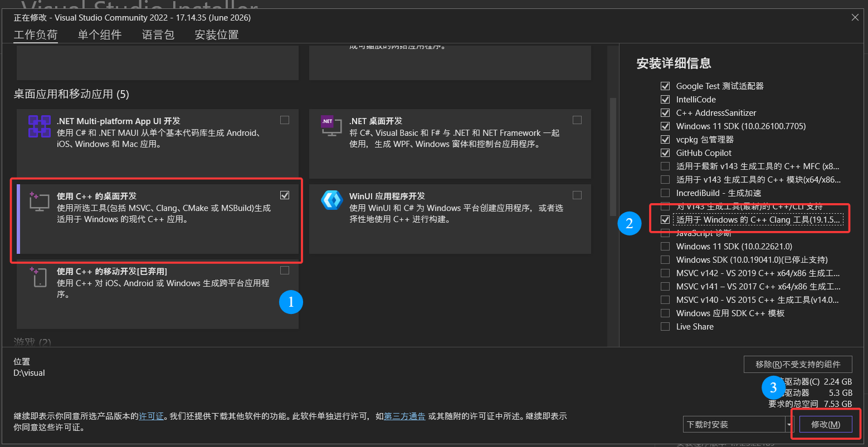Check MSVC v142 - VS 2019 build tools
The width and height of the screenshot is (868, 447).
(x=665, y=273)
